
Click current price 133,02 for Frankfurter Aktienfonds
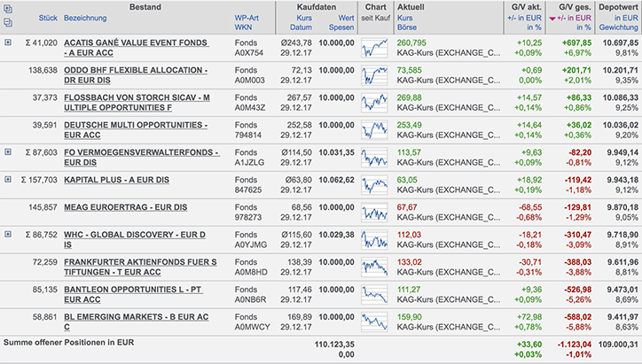(x=409, y=262)
